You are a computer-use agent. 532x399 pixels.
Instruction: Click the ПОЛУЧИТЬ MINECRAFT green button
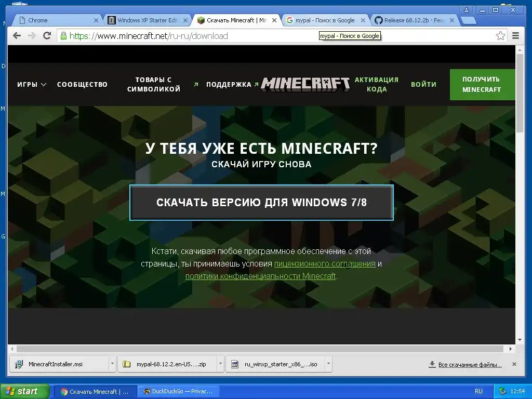point(482,85)
